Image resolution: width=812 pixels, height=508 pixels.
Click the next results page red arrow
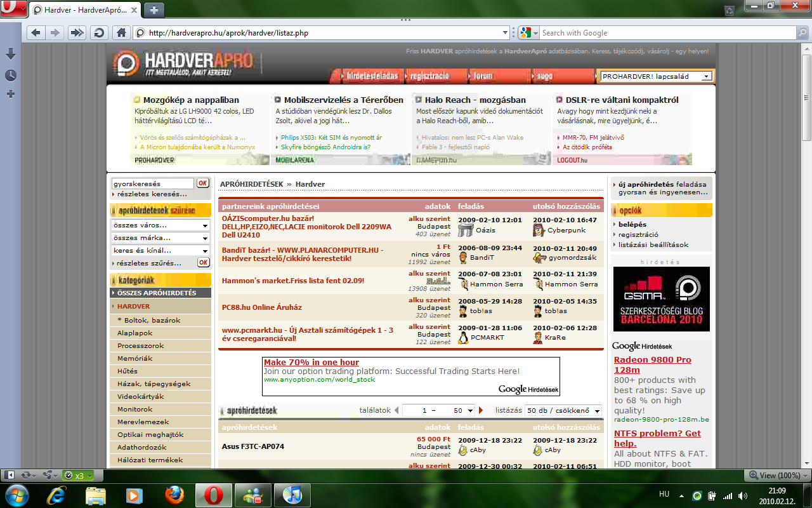click(x=481, y=411)
